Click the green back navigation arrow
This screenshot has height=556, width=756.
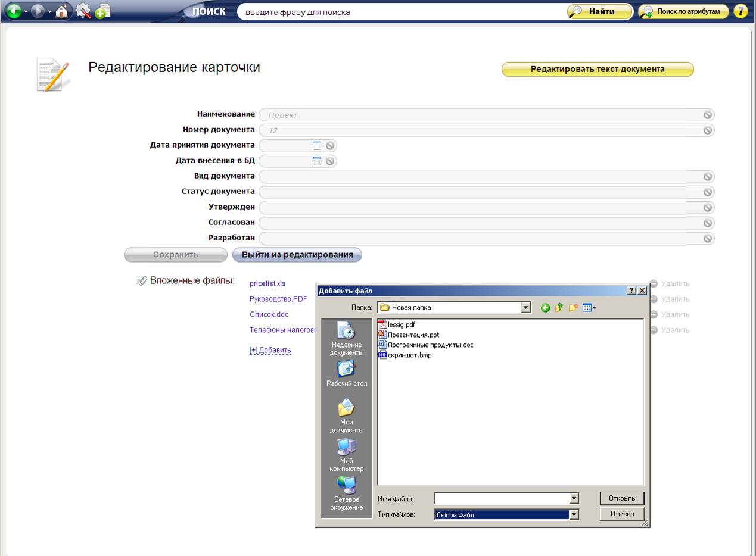(x=13, y=11)
